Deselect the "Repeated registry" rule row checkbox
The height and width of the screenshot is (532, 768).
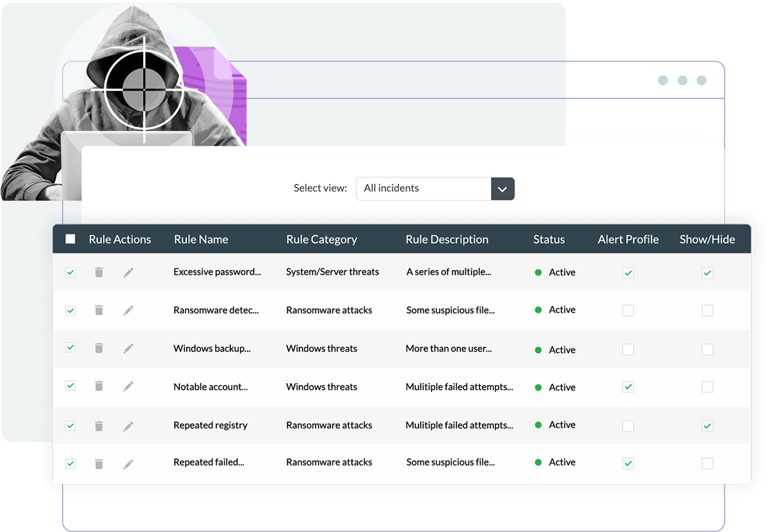[70, 425]
